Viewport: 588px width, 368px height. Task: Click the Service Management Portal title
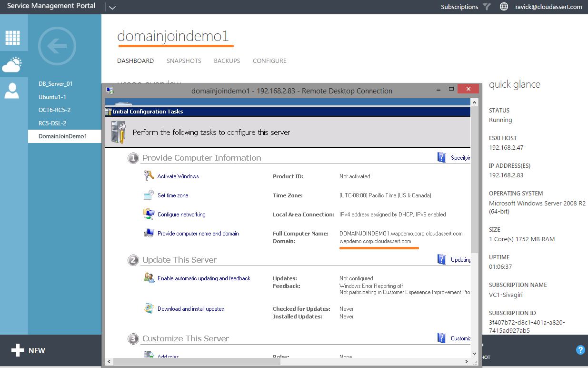tap(51, 6)
